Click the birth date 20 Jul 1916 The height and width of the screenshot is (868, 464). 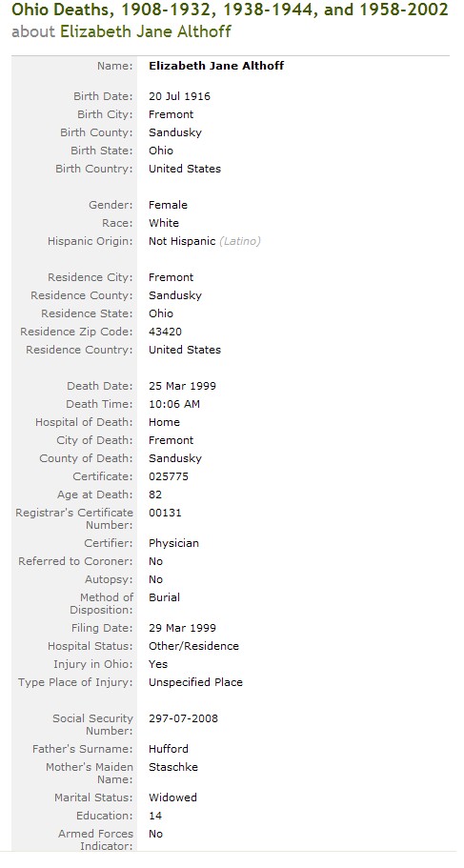point(179,96)
